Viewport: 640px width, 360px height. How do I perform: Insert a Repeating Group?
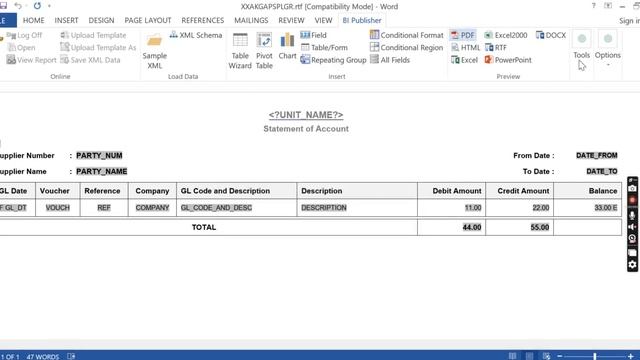tap(333, 60)
